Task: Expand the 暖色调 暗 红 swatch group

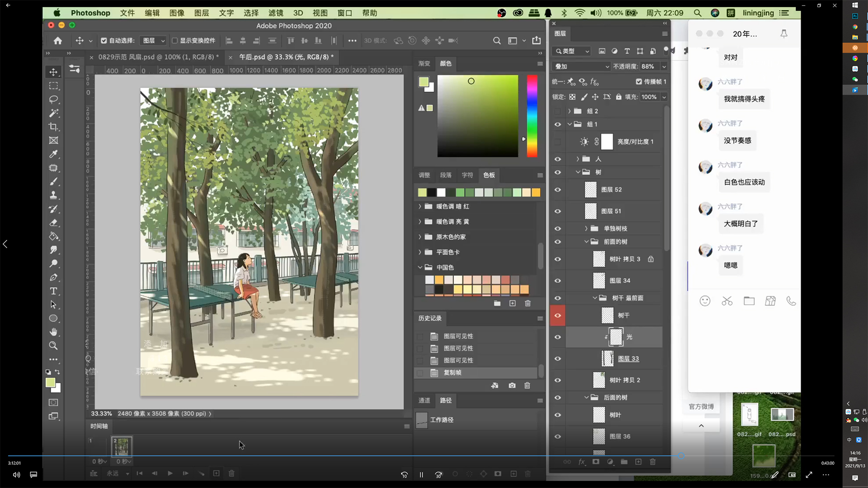Action: (420, 206)
